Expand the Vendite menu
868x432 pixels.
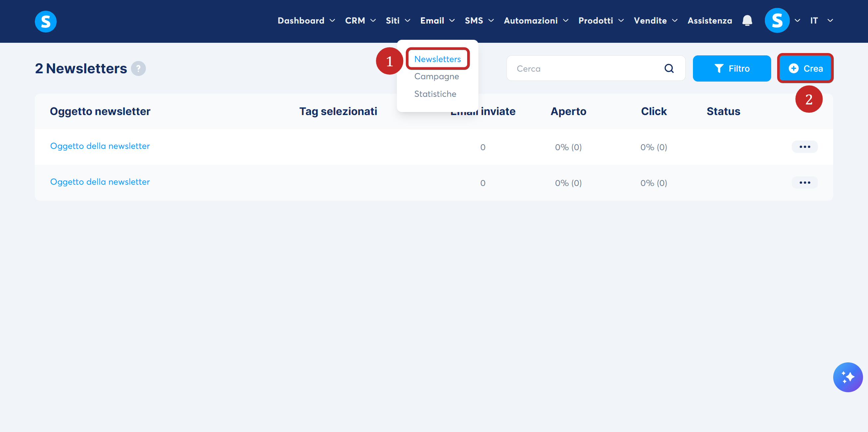click(x=655, y=21)
